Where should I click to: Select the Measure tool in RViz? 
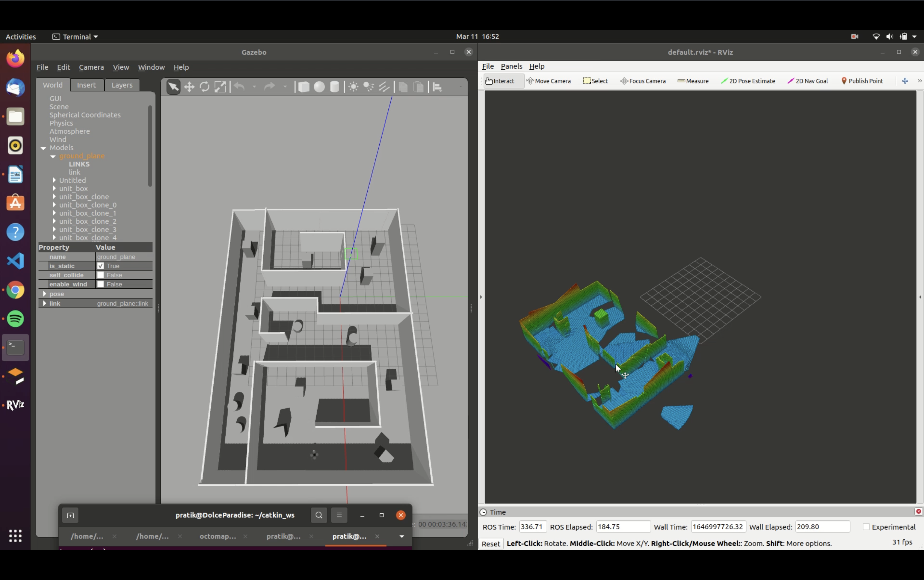693,81
